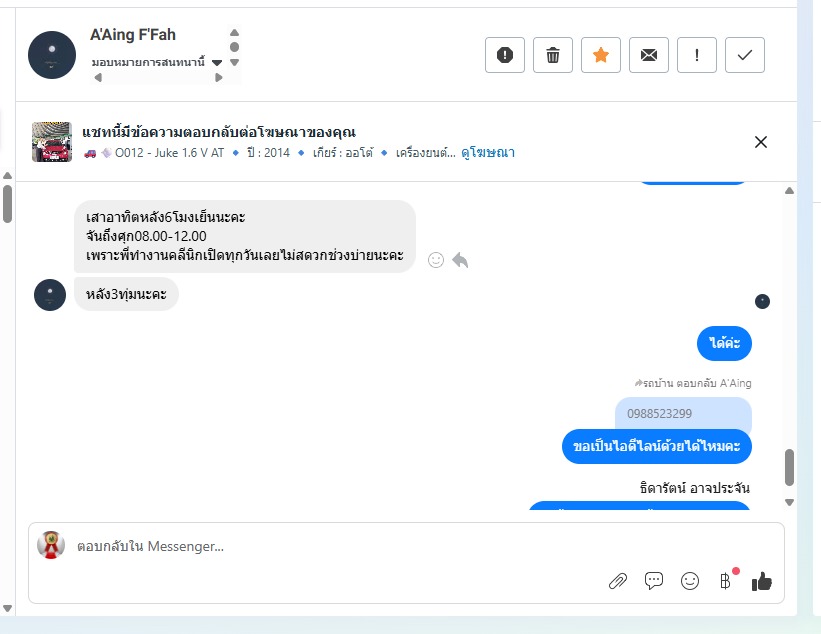Click the spam report exclamation icon
Viewport: 821px width, 634px height.
pos(505,55)
